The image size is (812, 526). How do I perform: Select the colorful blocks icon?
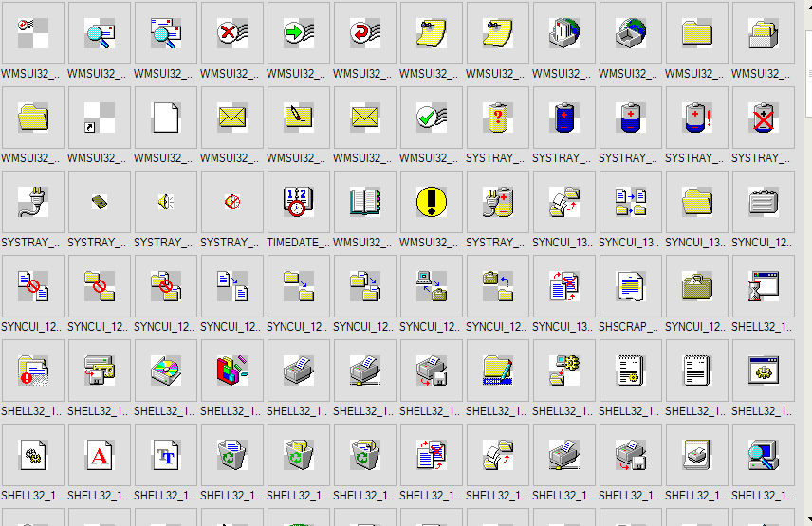(x=232, y=371)
